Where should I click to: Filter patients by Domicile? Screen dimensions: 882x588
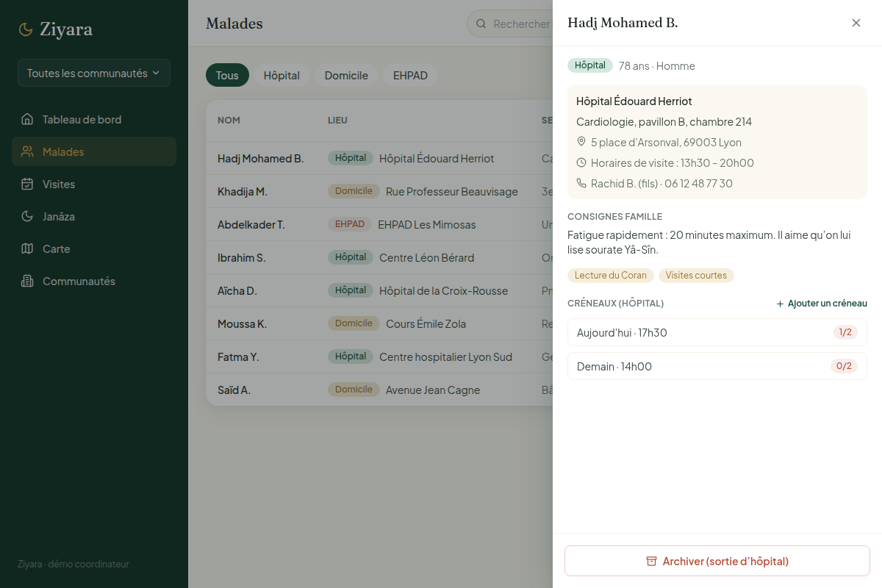coord(346,76)
